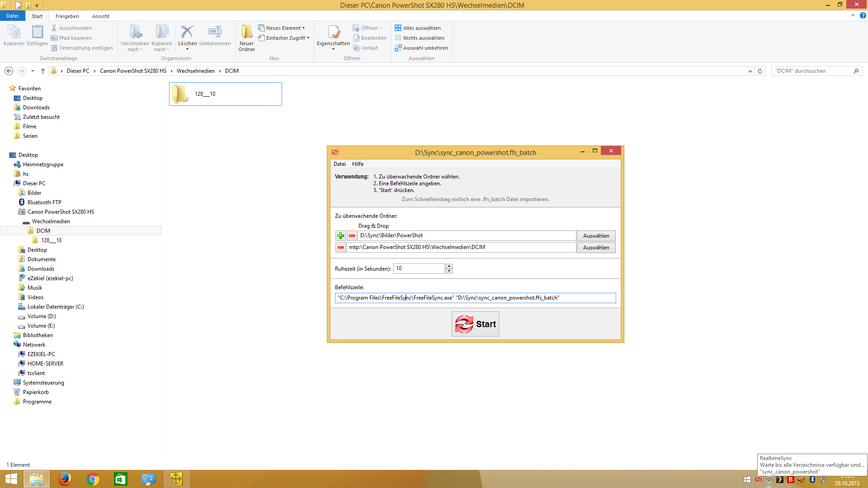This screenshot has height=488, width=868.
Task: Remove the mtp:\Canon PowerShot folder row
Action: tap(341, 247)
